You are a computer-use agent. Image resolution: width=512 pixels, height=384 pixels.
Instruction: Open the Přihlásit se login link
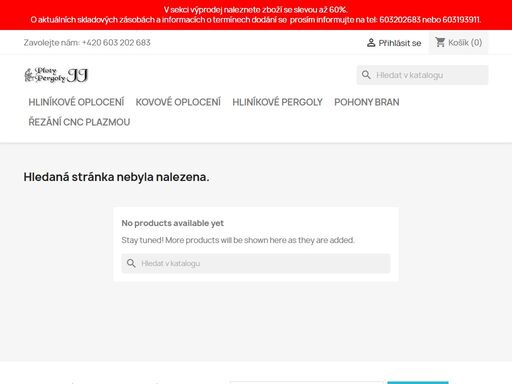[394, 43]
